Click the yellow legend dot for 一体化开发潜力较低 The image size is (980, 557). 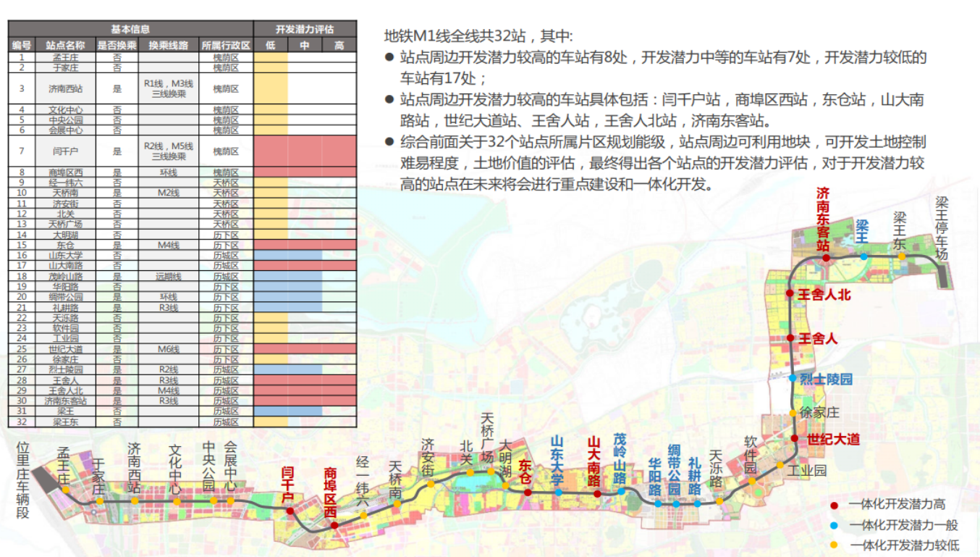[x=835, y=545]
